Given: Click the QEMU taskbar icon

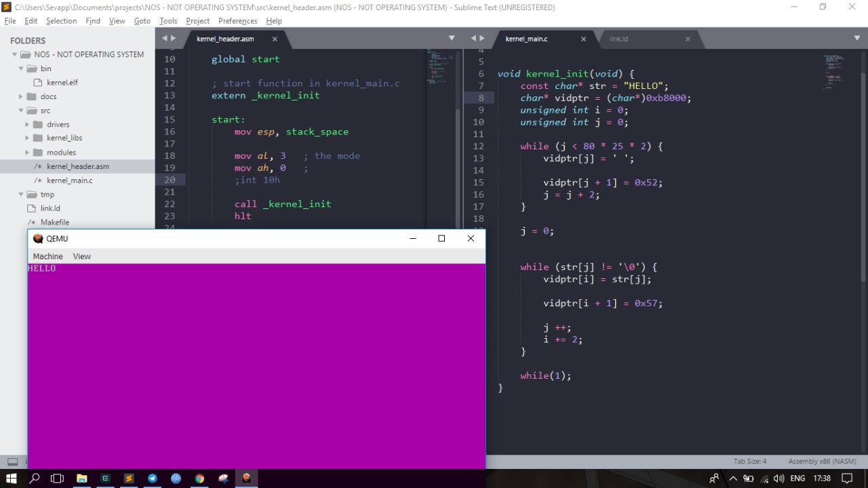Looking at the screenshot, I should click(246, 478).
